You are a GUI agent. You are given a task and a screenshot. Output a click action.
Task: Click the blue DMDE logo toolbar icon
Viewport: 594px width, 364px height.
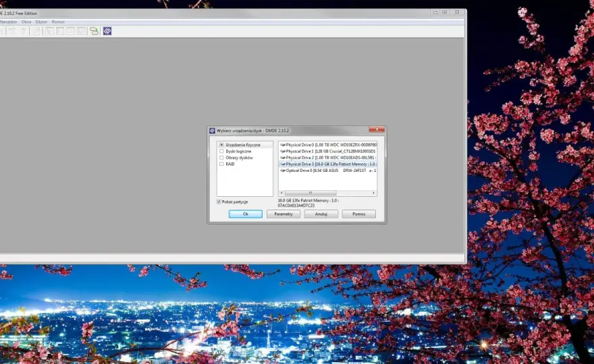click(x=107, y=31)
